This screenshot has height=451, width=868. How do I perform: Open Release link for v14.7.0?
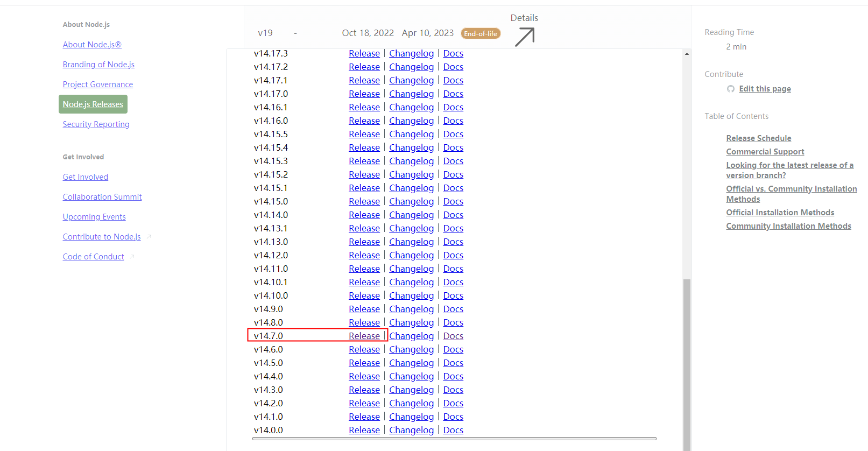(364, 336)
